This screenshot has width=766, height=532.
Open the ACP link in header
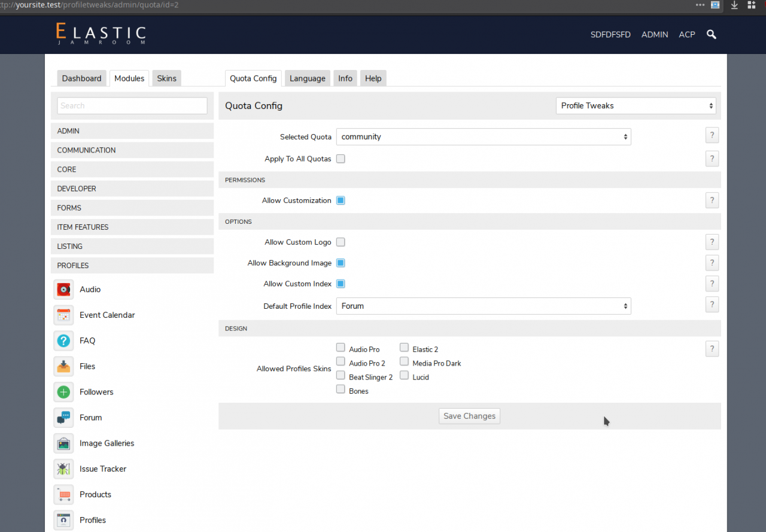[686, 35]
